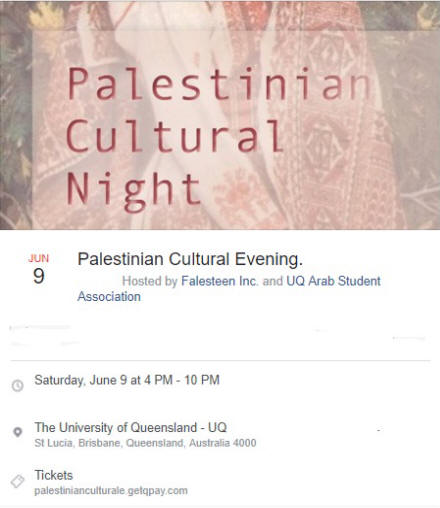
Task: Click the word Palestinian on the cover image
Action: (x=219, y=84)
